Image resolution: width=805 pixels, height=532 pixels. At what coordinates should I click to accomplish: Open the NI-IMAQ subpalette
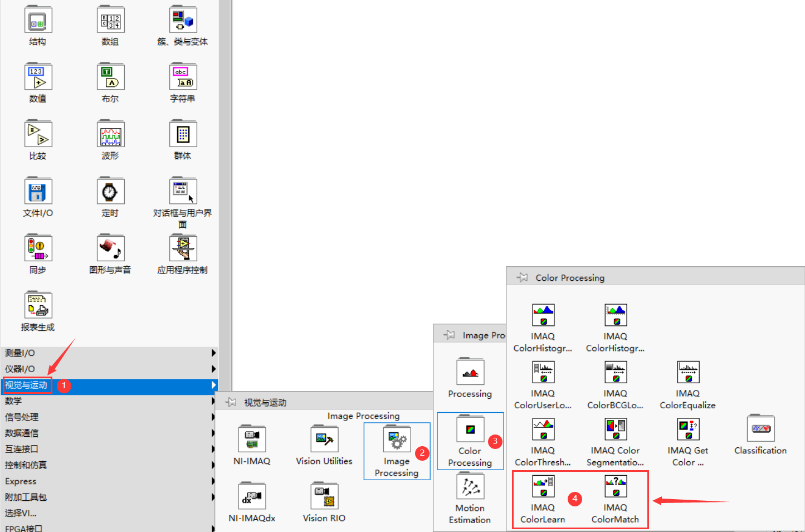252,439
